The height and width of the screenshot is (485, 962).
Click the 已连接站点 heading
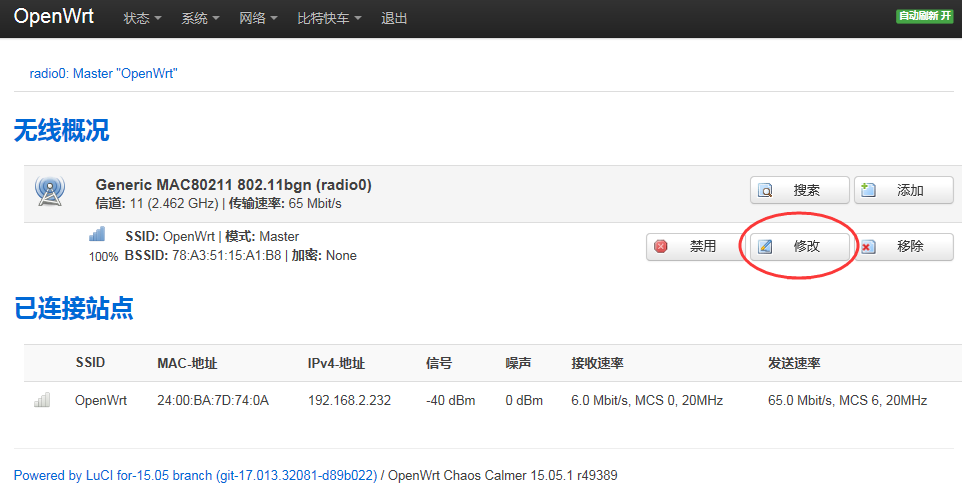coord(74,308)
